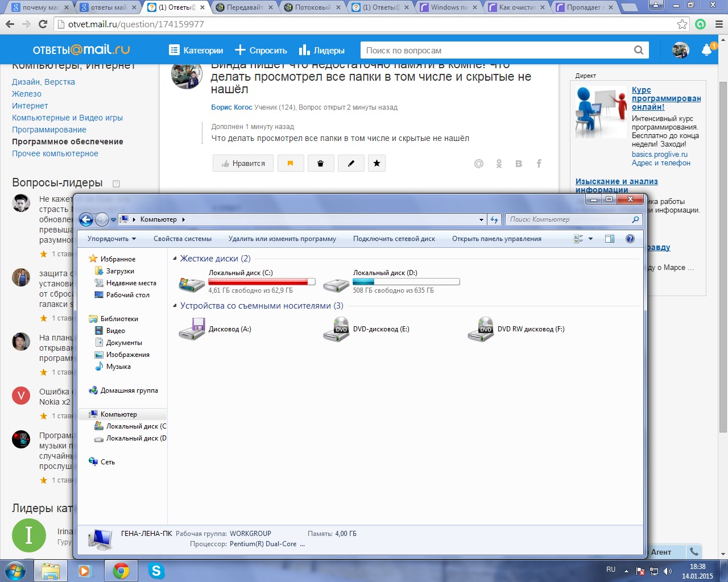Click the search field in Computer window
Image resolution: width=728 pixels, height=582 pixels.
click(x=573, y=219)
